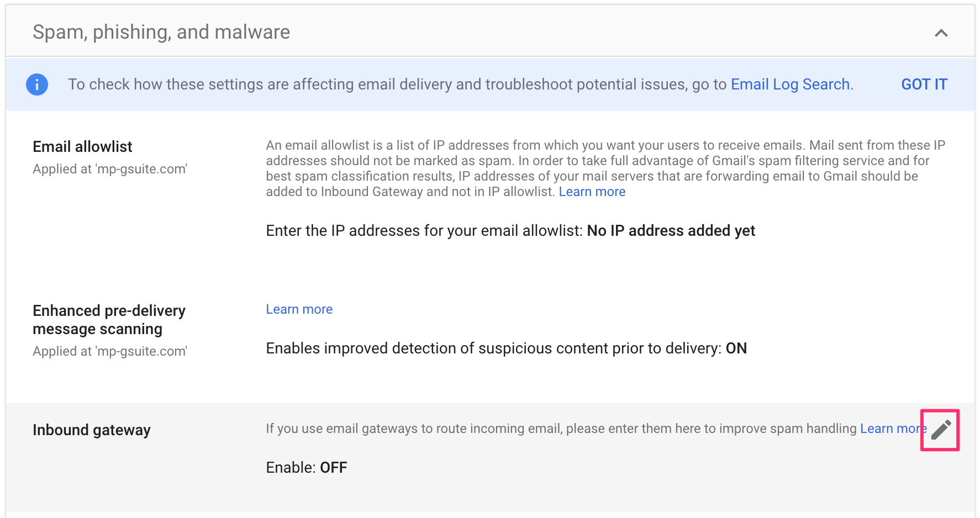Click the blue info circle icon
Image resolution: width=980 pixels, height=518 pixels.
click(x=37, y=84)
